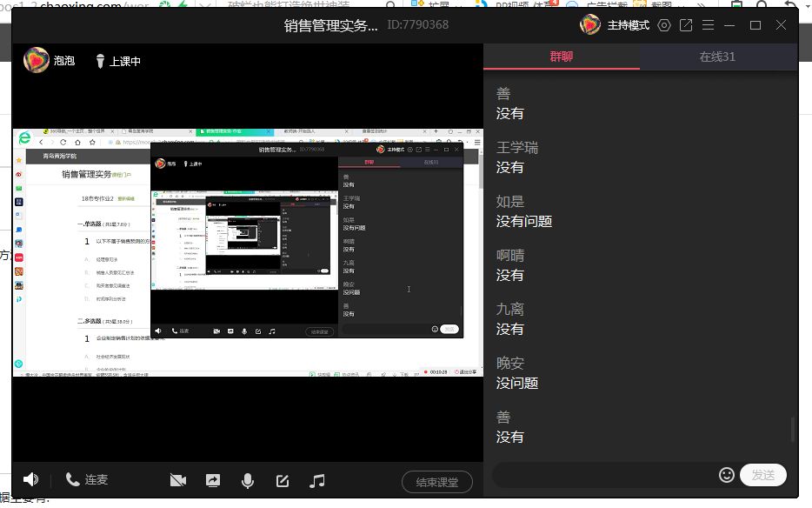
Task: Toggle the camera off icon
Action: point(178,480)
